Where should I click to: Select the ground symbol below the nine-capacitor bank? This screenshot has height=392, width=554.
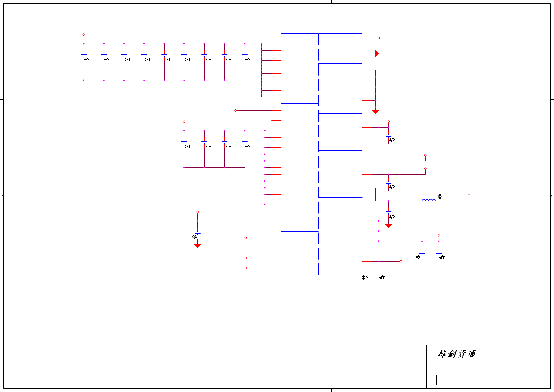tap(84, 85)
